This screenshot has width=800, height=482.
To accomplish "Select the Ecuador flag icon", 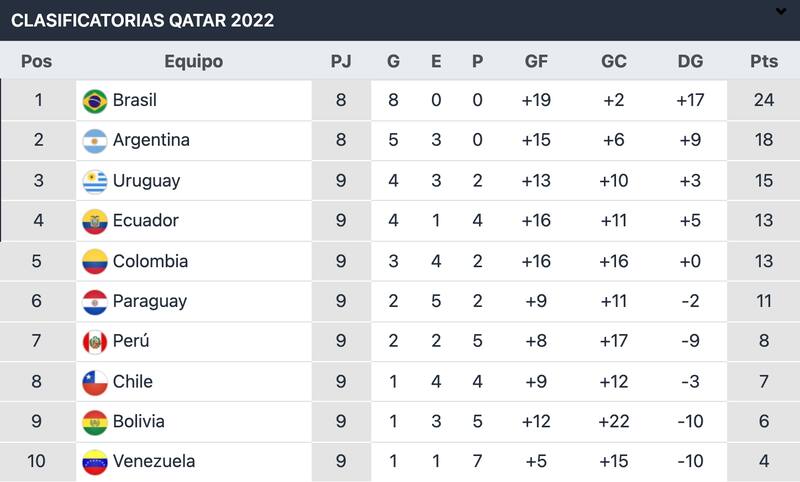I will (95, 221).
